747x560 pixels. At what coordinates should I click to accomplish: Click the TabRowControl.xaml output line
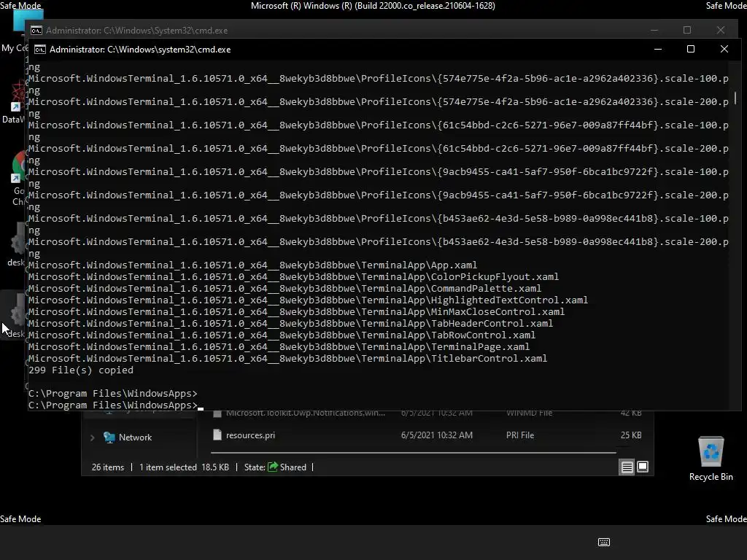pyautogui.click(x=282, y=335)
